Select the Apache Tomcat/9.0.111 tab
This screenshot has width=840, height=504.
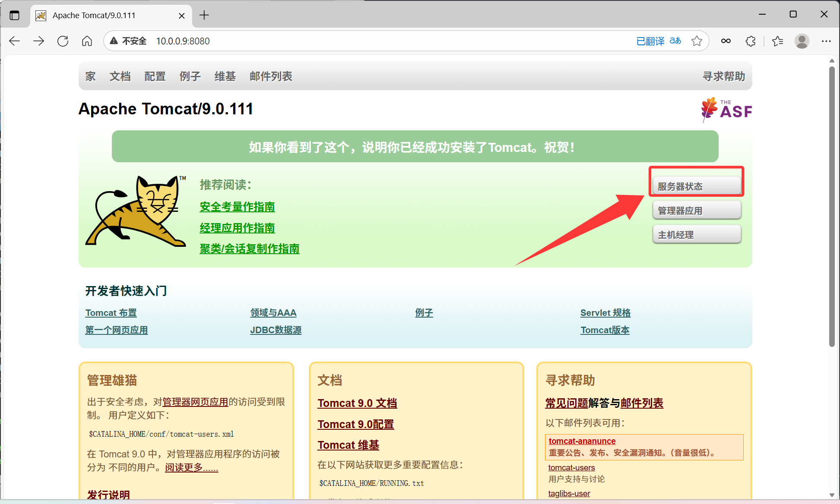point(111,16)
